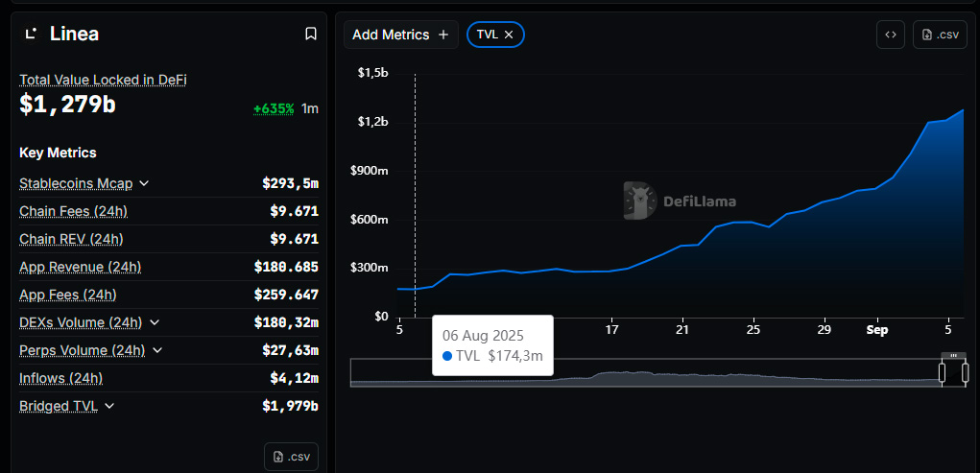Click the Total Value Locked in DeFi label

(103, 80)
